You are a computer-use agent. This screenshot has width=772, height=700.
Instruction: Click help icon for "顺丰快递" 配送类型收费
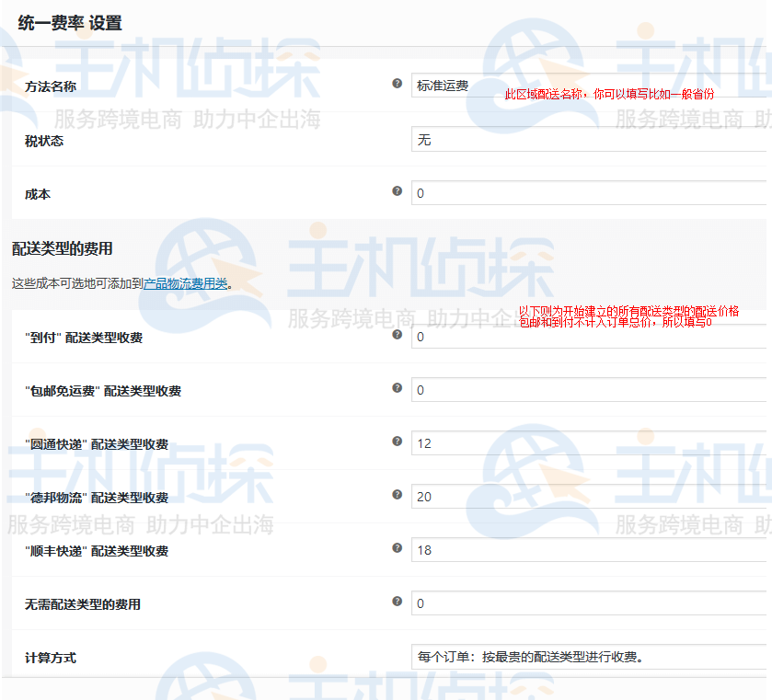pos(398,548)
